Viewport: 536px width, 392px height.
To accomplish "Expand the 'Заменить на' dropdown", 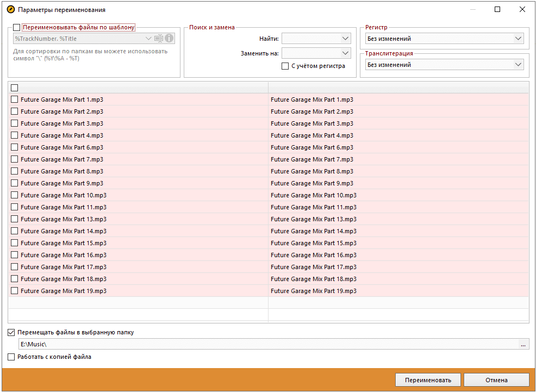I will [x=345, y=53].
